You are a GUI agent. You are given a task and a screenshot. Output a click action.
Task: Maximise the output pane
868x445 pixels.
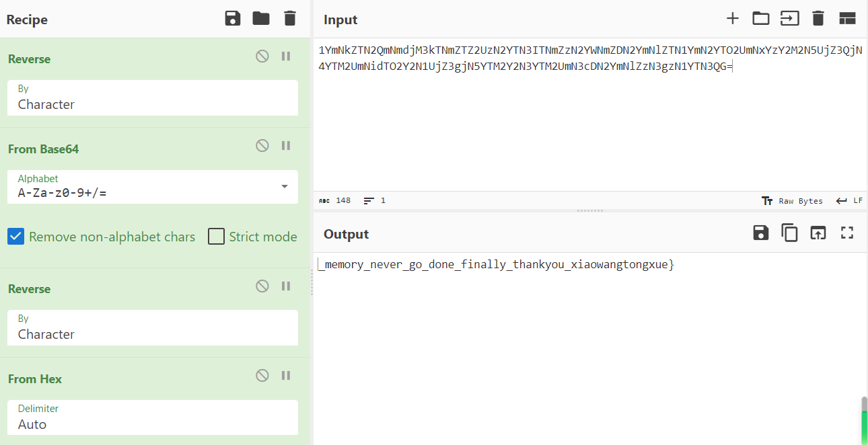tap(847, 233)
